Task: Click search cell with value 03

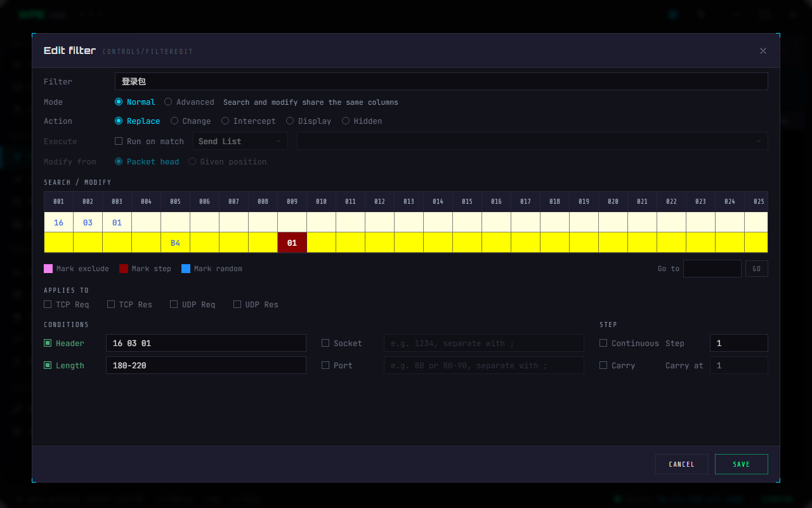Action: coord(88,222)
